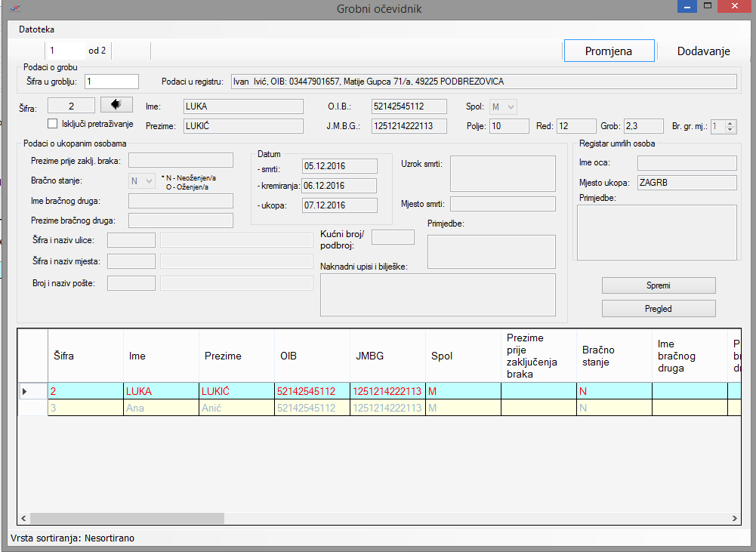Click the black arrow button beside Šifra
Viewport: 756px width, 552px height.
[x=116, y=105]
